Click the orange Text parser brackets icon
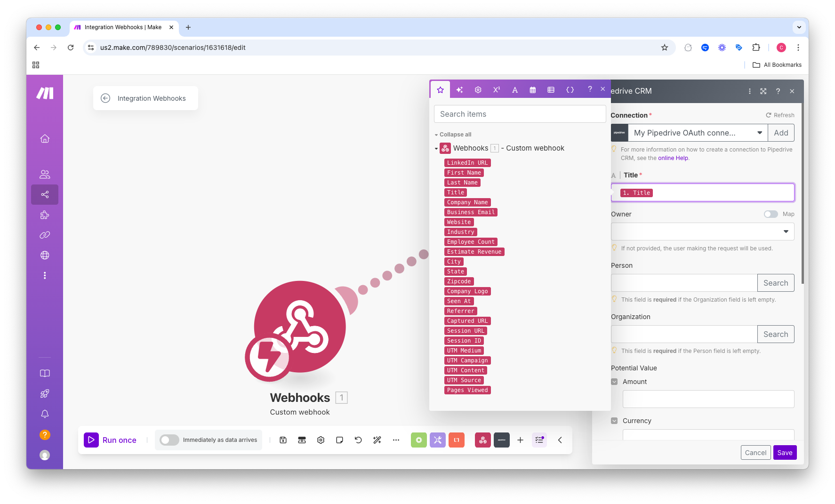835x504 pixels. pos(457,440)
